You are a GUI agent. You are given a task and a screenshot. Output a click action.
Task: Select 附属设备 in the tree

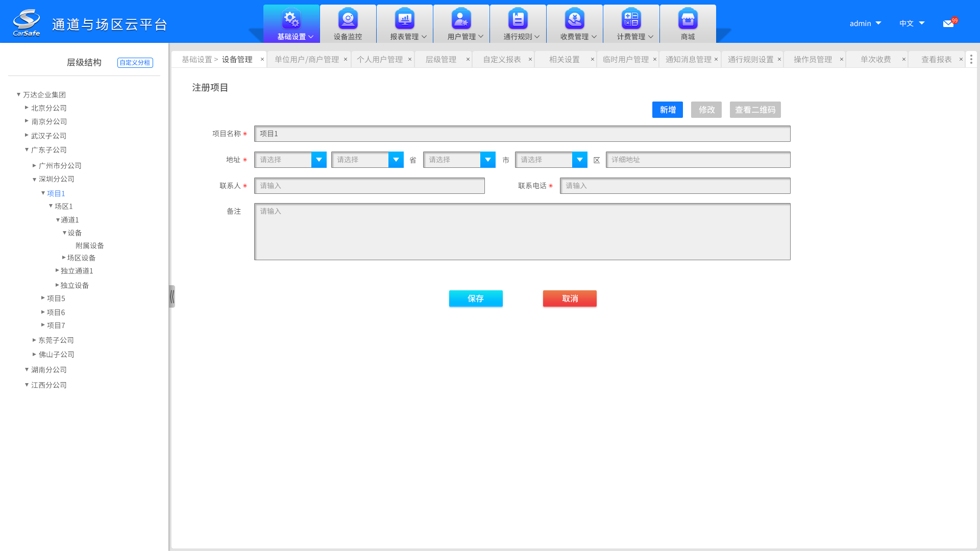point(90,245)
